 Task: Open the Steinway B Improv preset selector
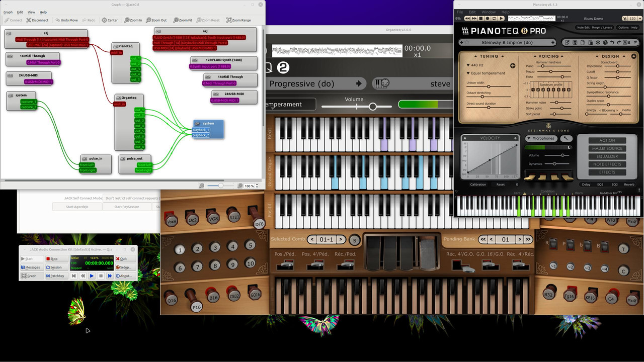pos(507,43)
